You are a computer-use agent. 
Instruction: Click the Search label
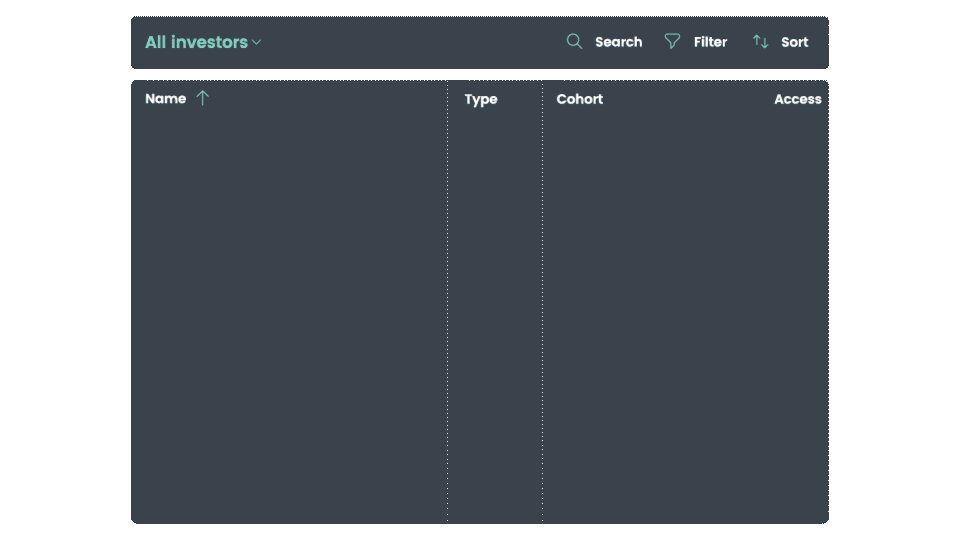click(618, 42)
